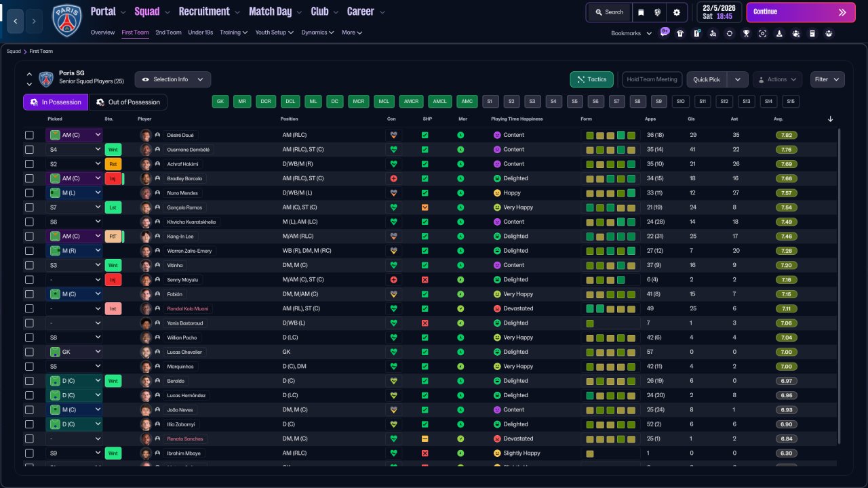Tick the checkbox for Nuno Mendes

pos(29,192)
